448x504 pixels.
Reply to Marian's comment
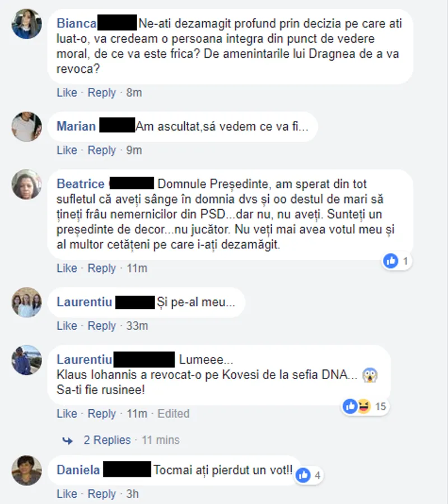(x=101, y=150)
